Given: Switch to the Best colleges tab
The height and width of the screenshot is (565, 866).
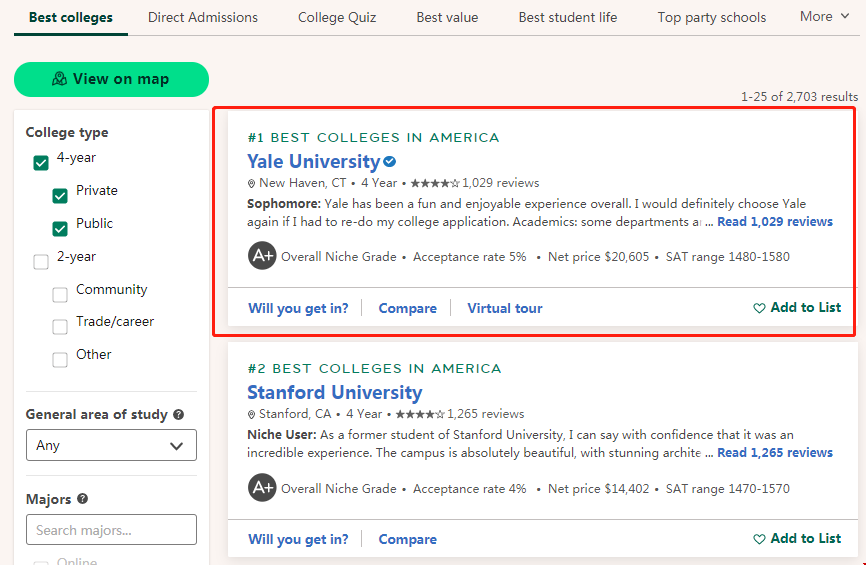Looking at the screenshot, I should pyautogui.click(x=71, y=18).
